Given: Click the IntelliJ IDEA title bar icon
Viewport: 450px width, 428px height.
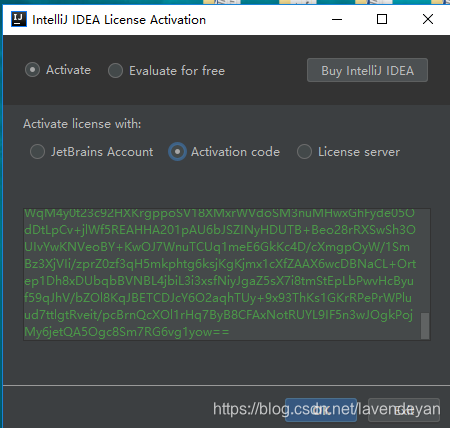Looking at the screenshot, I should (19, 19).
